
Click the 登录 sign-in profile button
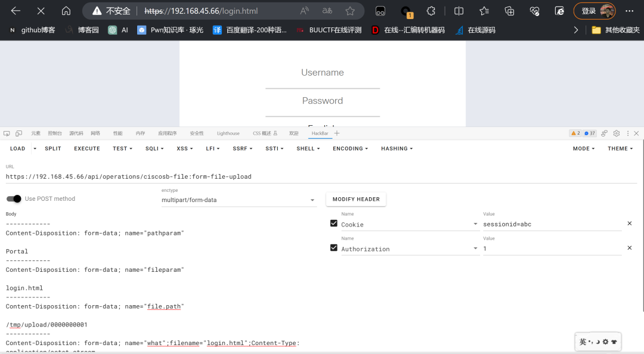tap(595, 11)
